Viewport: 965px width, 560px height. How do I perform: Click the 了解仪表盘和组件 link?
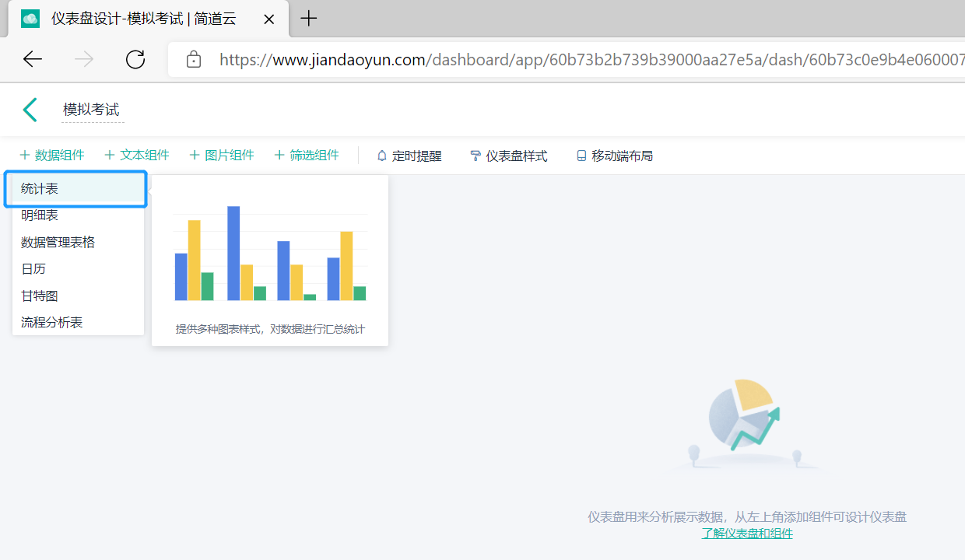click(747, 534)
